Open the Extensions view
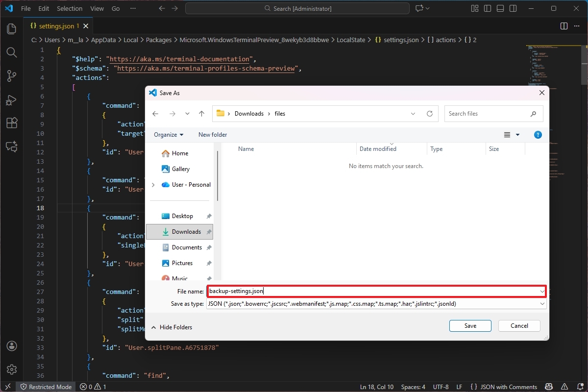 click(12, 123)
